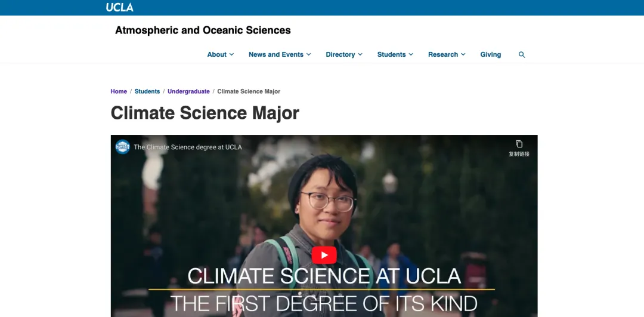The height and width of the screenshot is (317, 644).
Task: Open the Research navigation menu
Action: click(446, 54)
